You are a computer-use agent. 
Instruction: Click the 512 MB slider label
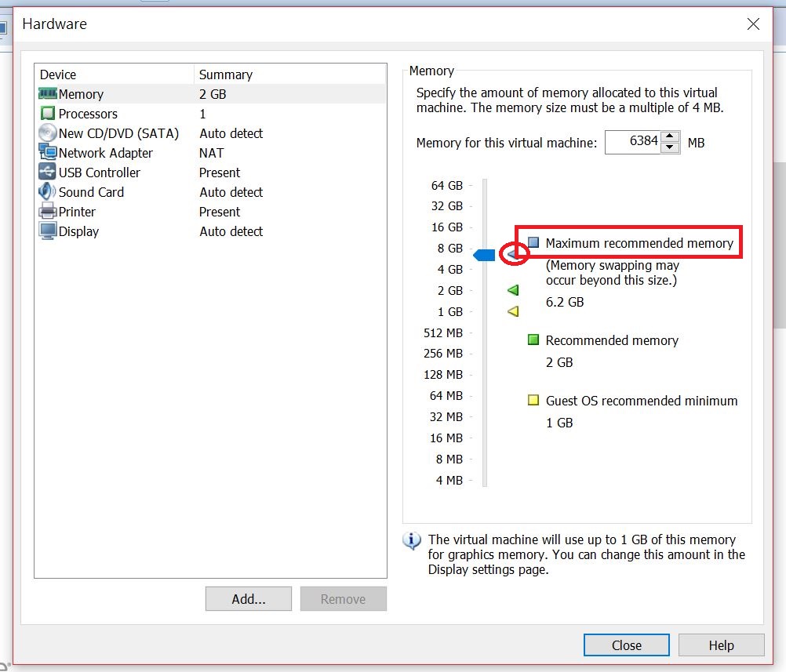[443, 332]
